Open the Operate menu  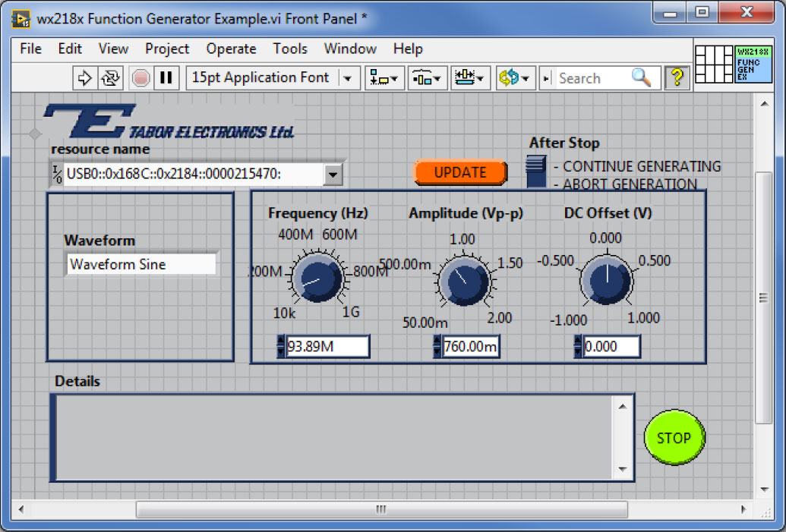point(231,49)
